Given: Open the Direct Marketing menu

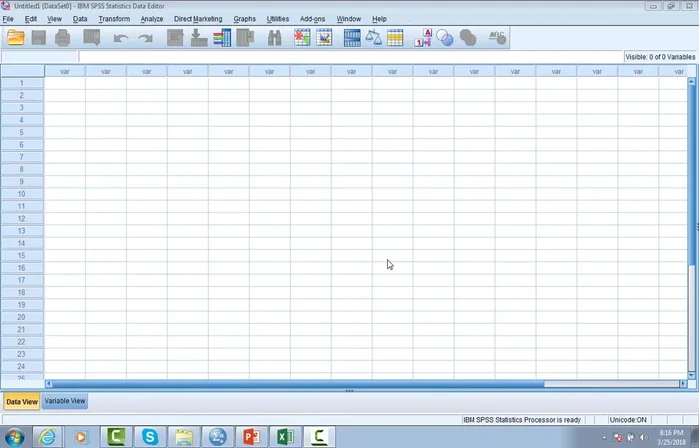Looking at the screenshot, I should point(198,19).
